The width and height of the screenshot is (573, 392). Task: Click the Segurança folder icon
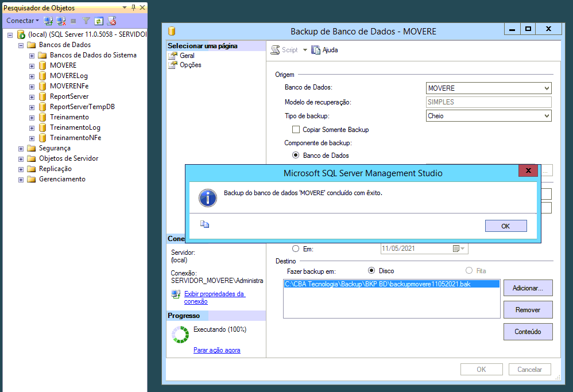32,148
